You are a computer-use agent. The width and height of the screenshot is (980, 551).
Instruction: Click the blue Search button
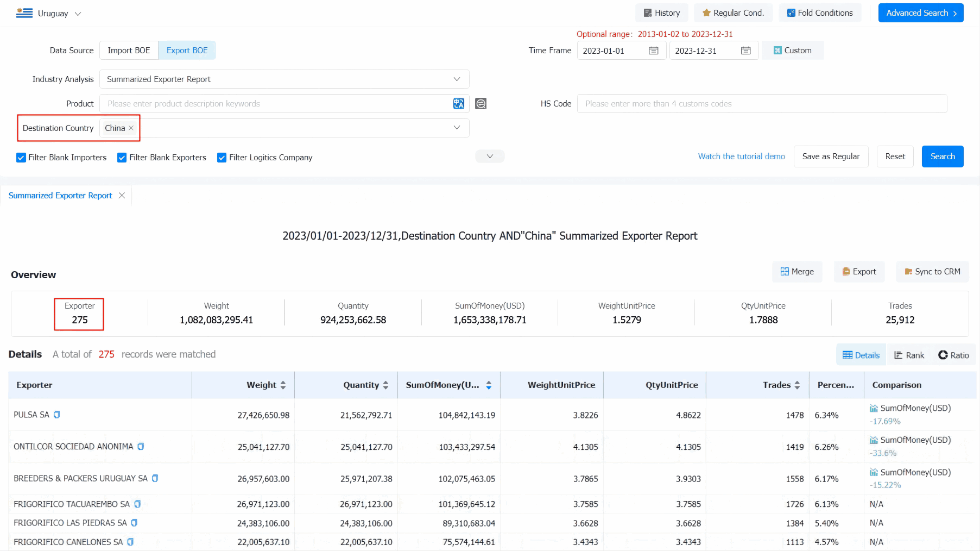click(943, 156)
